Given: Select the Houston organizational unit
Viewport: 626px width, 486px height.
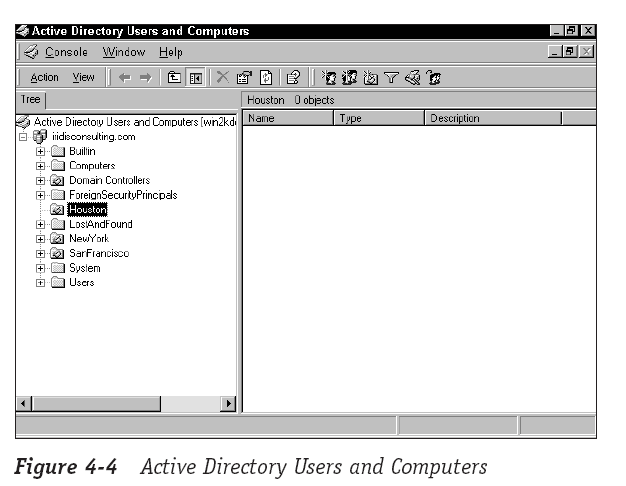Looking at the screenshot, I should click(87, 210).
